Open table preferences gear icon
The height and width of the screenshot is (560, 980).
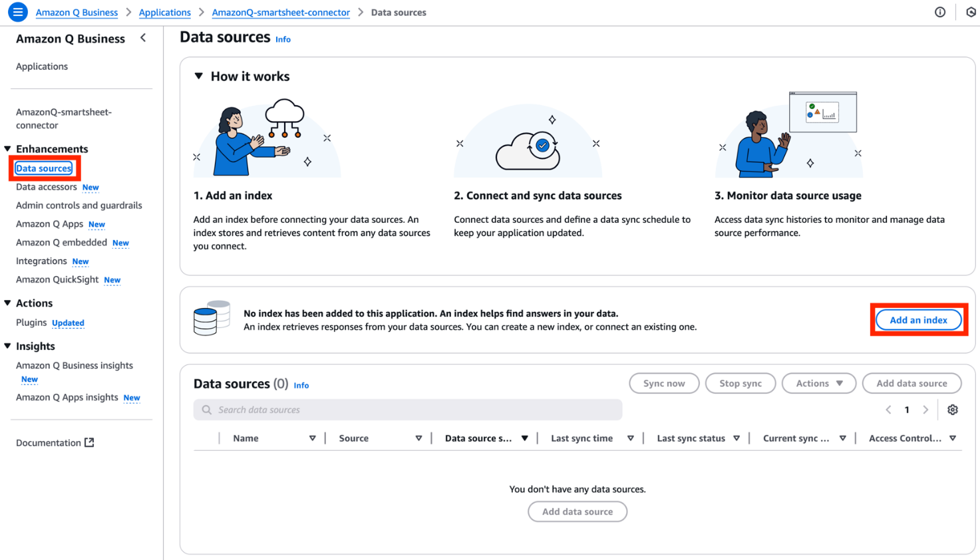[x=953, y=410]
